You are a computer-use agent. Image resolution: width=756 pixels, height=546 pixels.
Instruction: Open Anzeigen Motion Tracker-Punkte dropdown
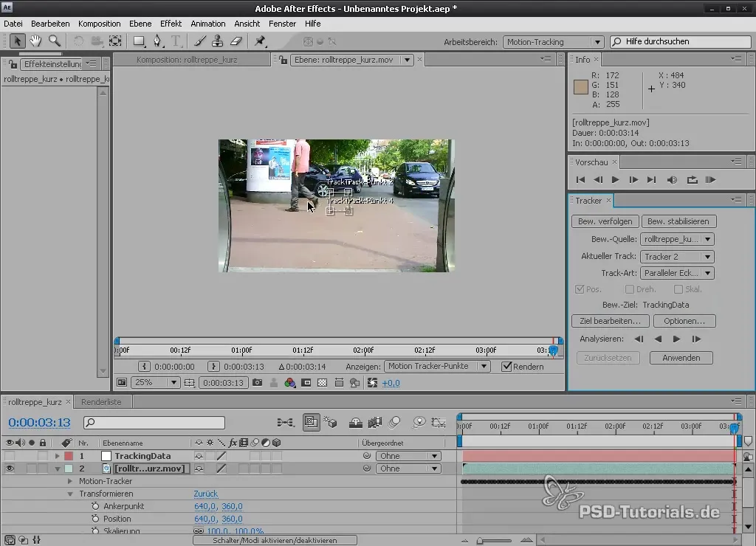pos(437,366)
